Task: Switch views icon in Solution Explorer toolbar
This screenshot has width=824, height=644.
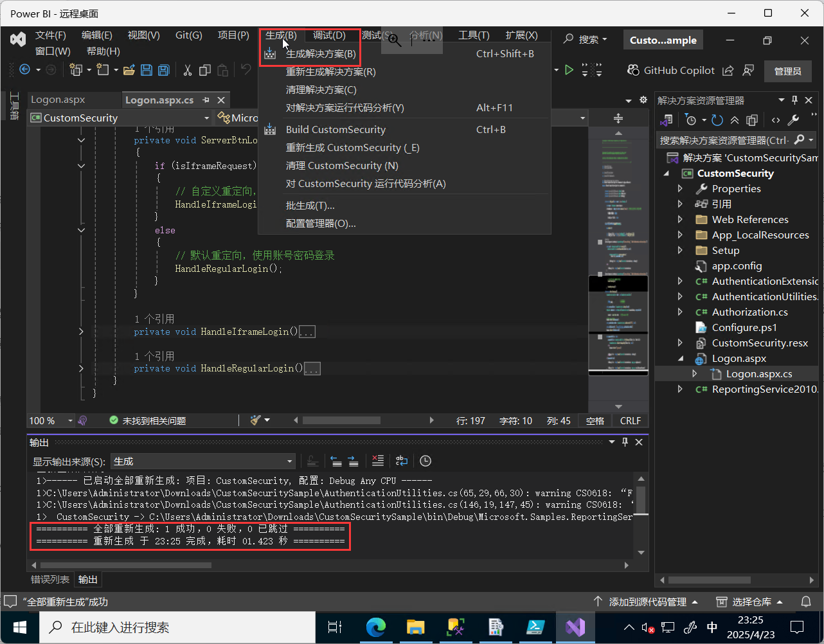Action: [667, 120]
